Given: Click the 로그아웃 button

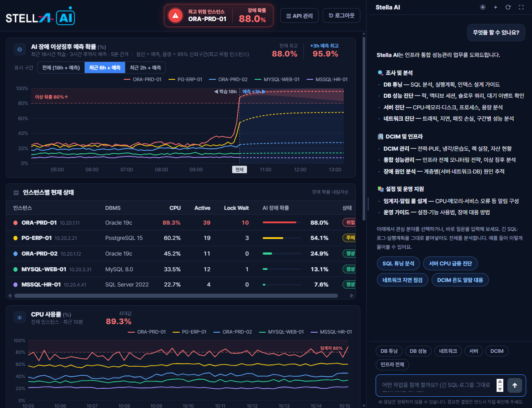Looking at the screenshot, I should [342, 16].
